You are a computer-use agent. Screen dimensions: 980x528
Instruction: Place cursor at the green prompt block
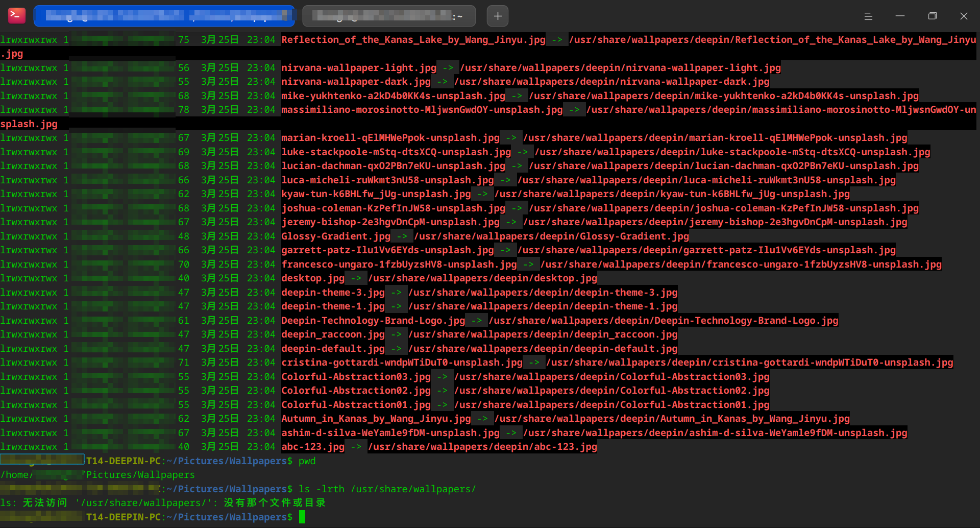(302, 517)
